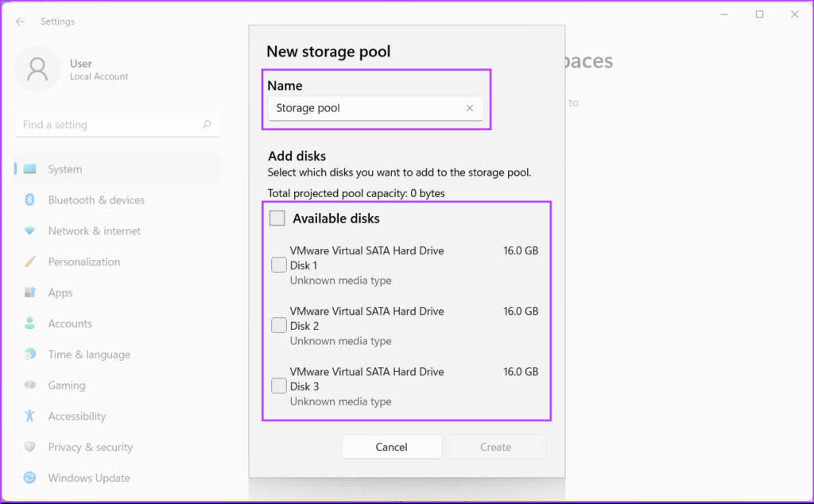Viewport: 814px width, 504px height.
Task: Click the Personalization paintbrush icon
Action: tap(30, 262)
